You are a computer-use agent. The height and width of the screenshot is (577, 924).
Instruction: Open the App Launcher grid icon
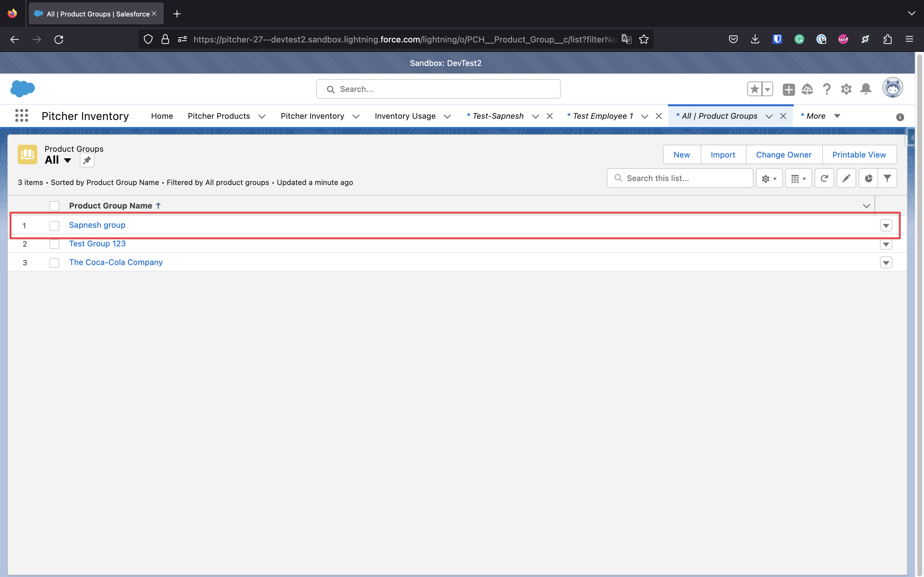(x=21, y=116)
